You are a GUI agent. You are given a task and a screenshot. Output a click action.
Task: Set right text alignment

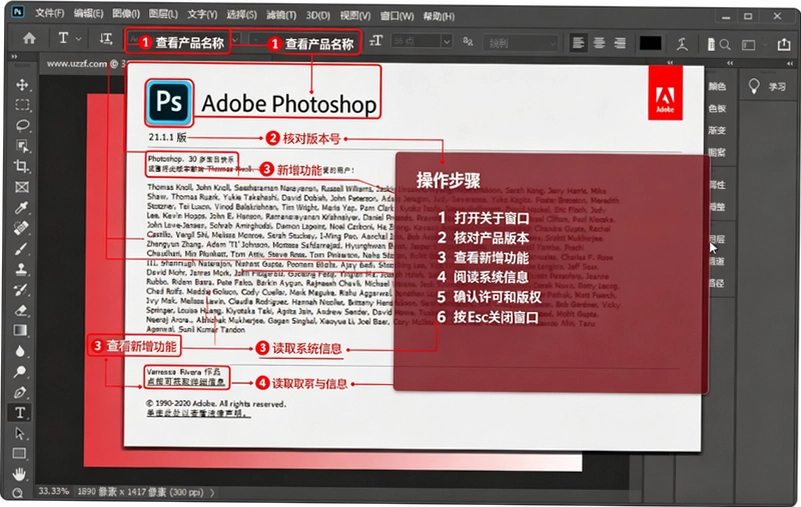pos(620,43)
